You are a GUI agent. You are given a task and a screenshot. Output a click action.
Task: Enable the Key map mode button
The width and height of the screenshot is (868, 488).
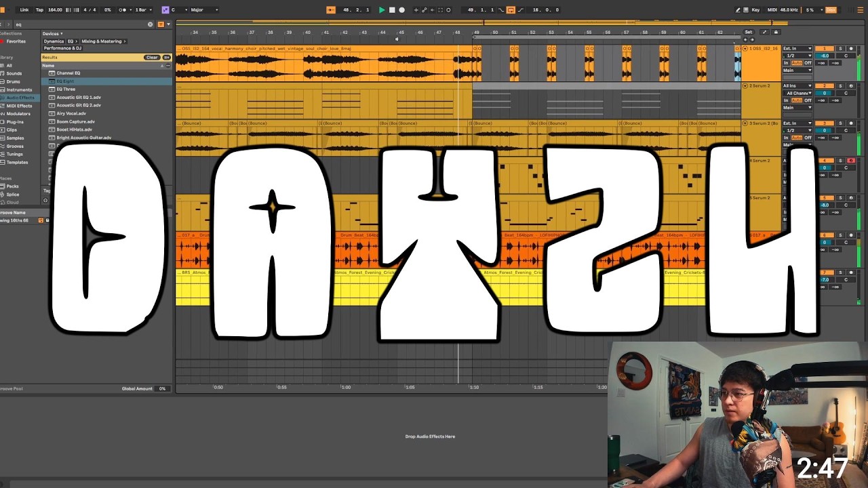pyautogui.click(x=755, y=10)
